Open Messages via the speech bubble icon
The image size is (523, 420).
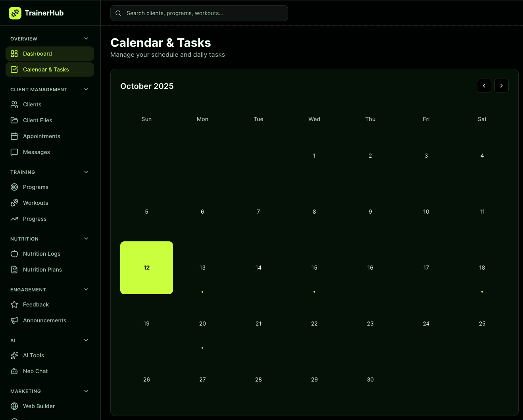point(14,152)
